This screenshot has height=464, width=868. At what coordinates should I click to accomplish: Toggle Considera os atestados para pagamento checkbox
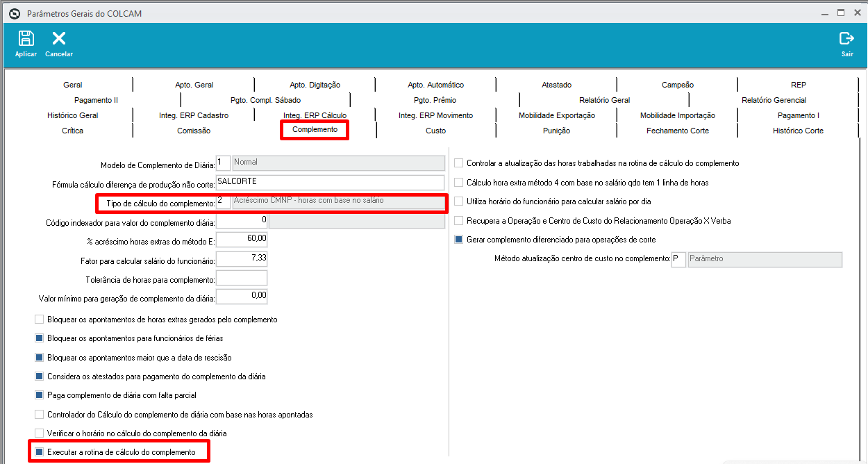pyautogui.click(x=40, y=376)
